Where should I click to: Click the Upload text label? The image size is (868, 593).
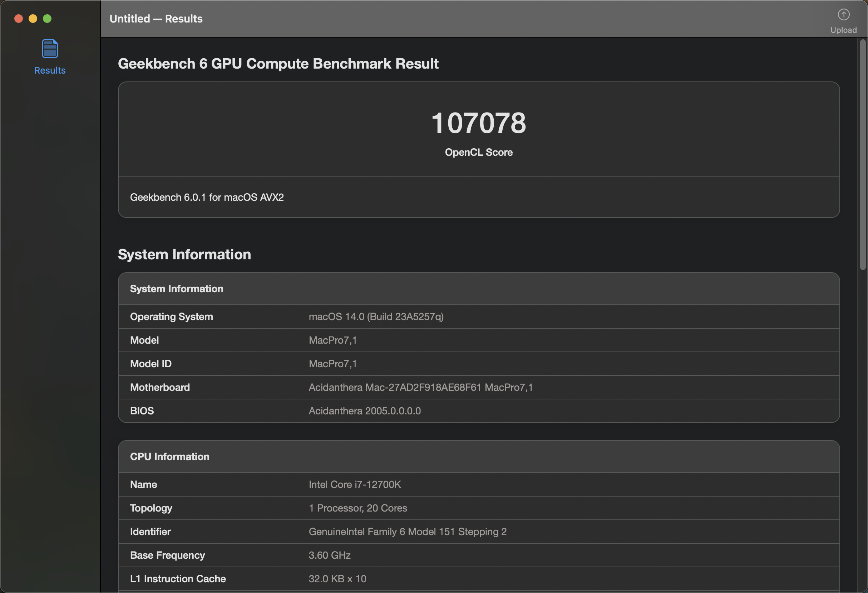[x=843, y=30]
